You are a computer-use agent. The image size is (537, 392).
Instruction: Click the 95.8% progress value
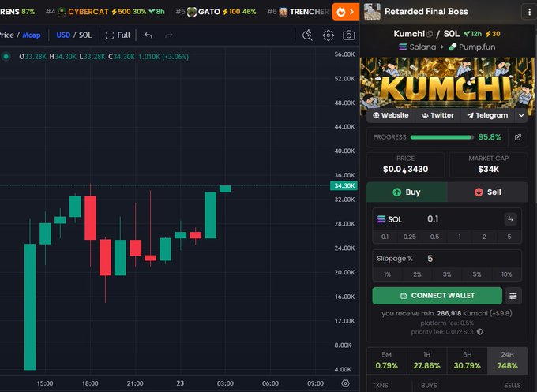pos(490,137)
